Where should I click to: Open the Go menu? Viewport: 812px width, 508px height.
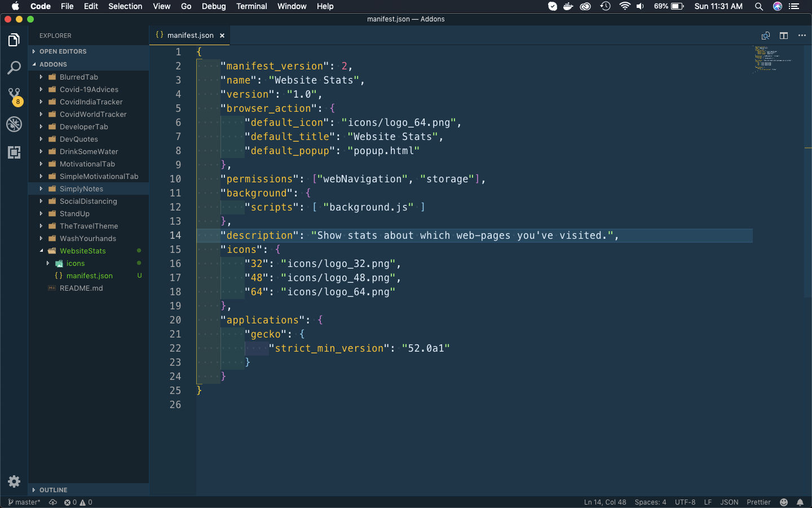(186, 6)
